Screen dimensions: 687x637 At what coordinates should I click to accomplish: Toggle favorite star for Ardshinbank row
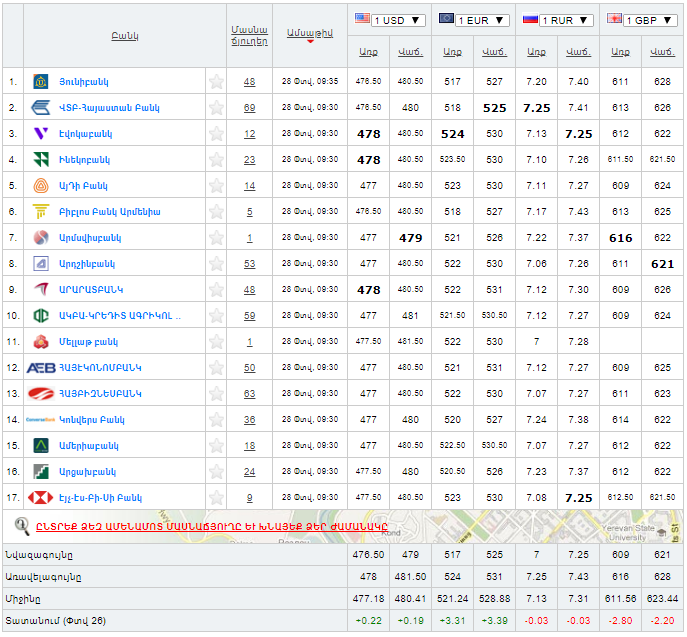point(216,263)
